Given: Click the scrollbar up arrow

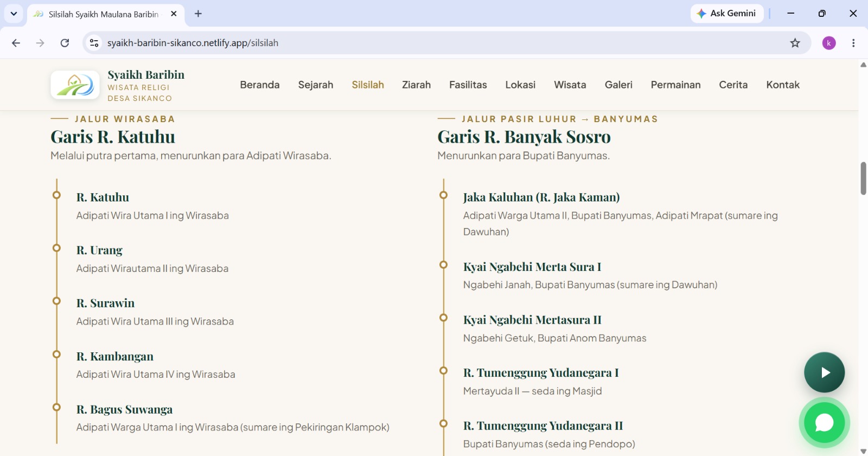Looking at the screenshot, I should (863, 65).
